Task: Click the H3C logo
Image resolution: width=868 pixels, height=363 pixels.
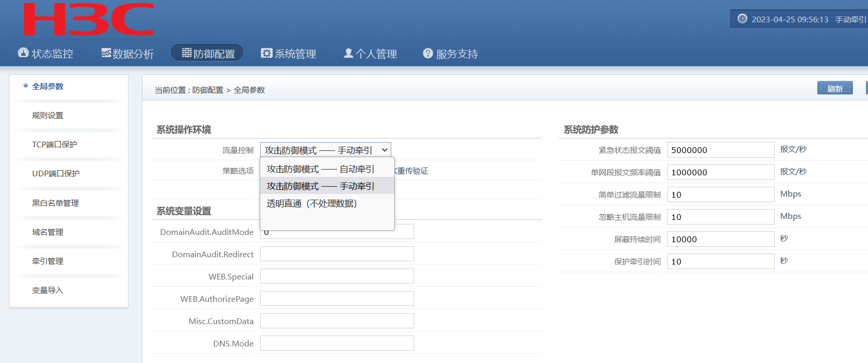Action: click(x=89, y=19)
